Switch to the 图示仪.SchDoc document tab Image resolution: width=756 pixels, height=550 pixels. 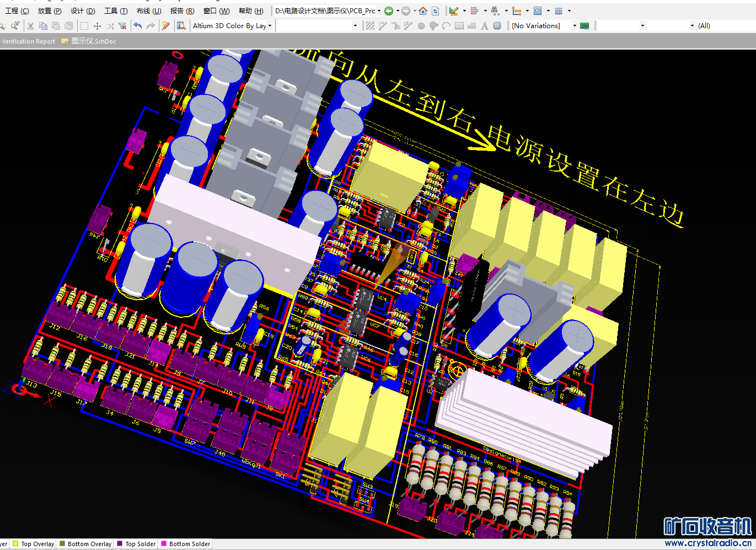click(x=89, y=41)
